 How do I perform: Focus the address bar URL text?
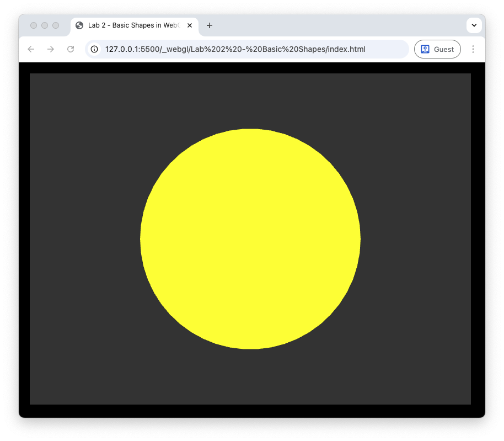pos(235,49)
